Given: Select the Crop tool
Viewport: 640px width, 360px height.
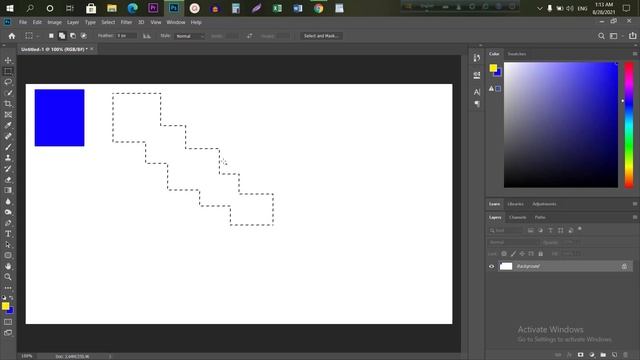Looking at the screenshot, I should point(8,104).
